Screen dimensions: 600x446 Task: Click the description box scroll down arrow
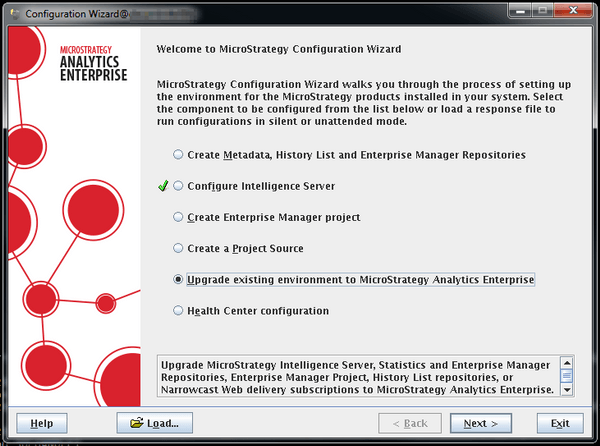coord(566,389)
